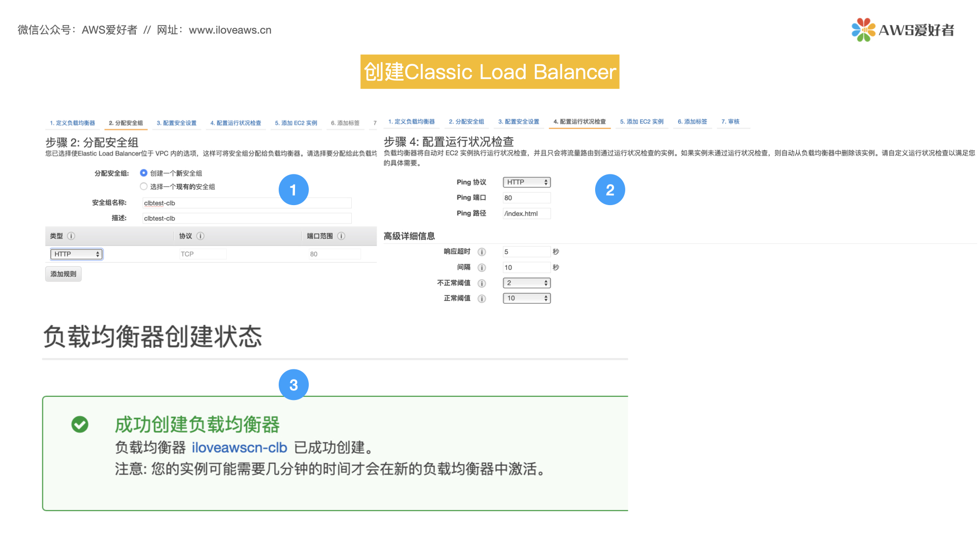Select the 选择一个现有的安全组 radio button
Screen dimensions: 980x551
click(143, 186)
